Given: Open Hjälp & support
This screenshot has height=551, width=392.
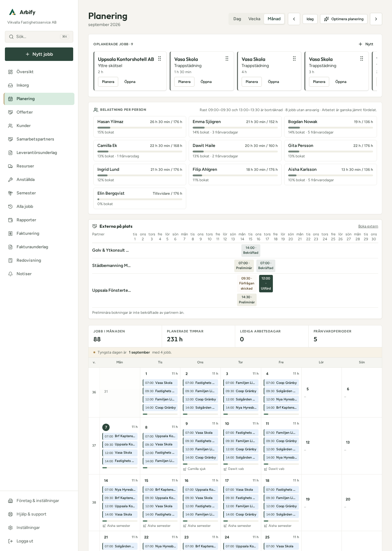Looking at the screenshot, I should (39, 514).
